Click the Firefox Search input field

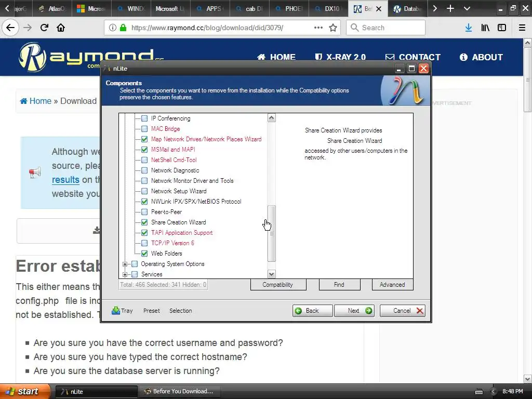386,28
